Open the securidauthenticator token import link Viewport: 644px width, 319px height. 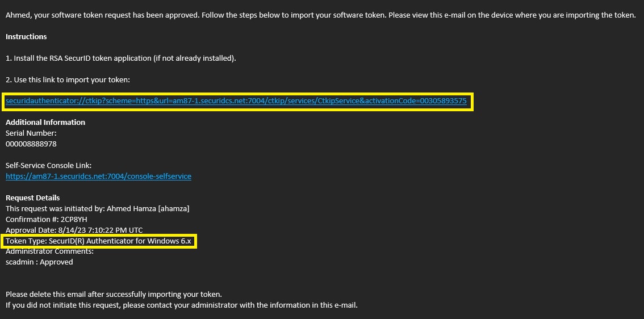click(236, 101)
